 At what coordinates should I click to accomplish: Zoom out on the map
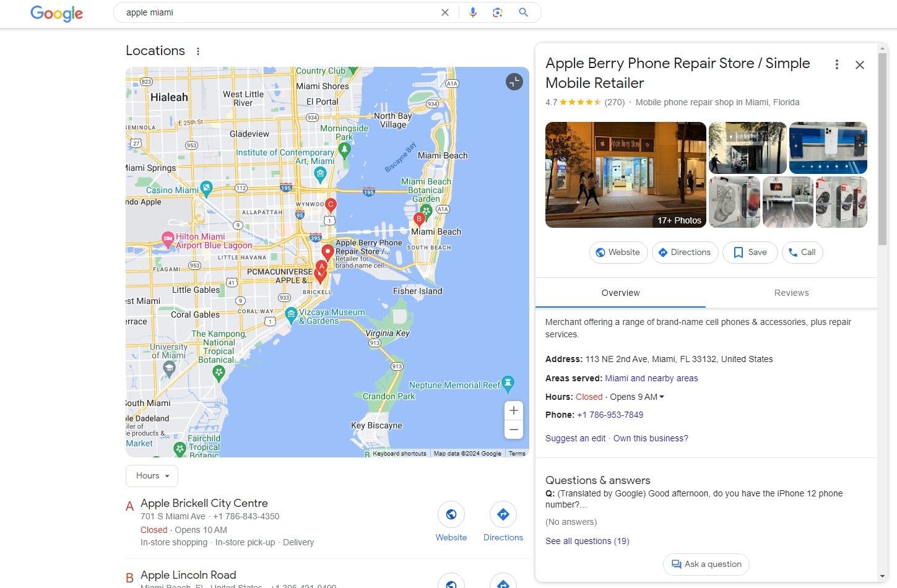[x=514, y=430]
